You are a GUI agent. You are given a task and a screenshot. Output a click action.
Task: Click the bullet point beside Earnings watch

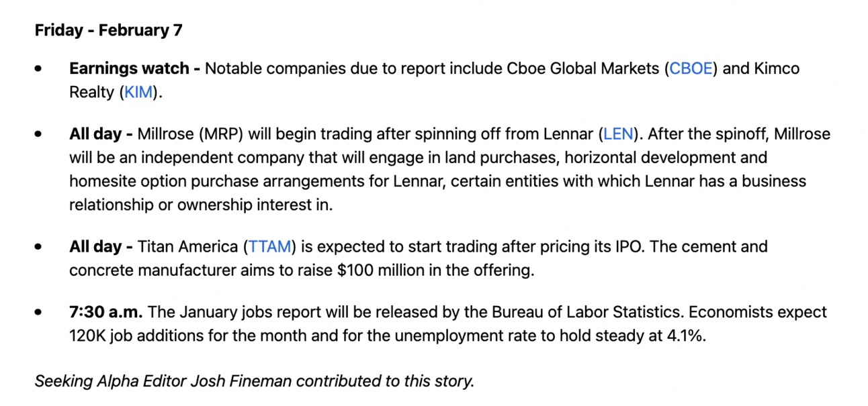[x=40, y=69]
